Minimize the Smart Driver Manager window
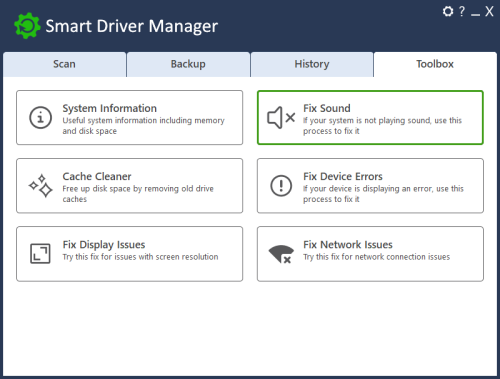The width and height of the screenshot is (500, 379). pos(475,15)
